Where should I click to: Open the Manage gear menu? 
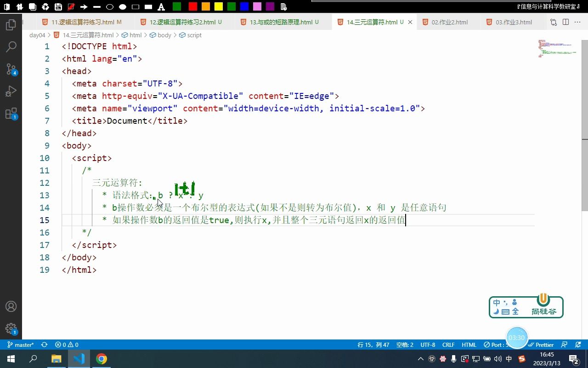click(11, 328)
